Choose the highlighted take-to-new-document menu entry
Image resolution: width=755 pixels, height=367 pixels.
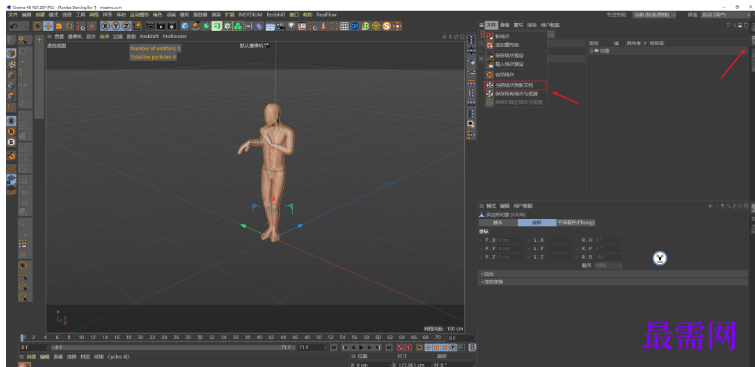coord(516,85)
